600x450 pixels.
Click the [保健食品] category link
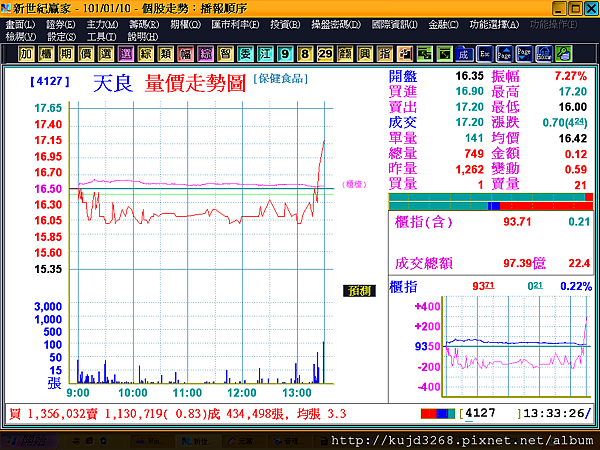click(280, 79)
